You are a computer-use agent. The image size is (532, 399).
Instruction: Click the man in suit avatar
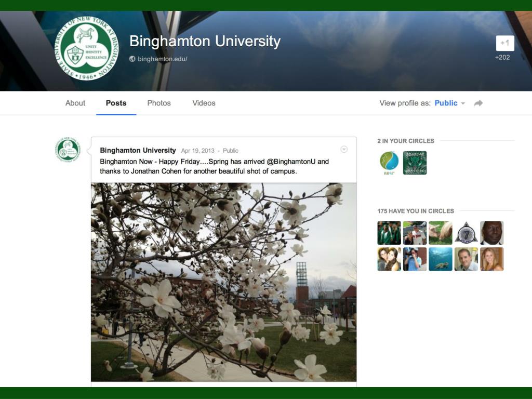[x=491, y=233]
